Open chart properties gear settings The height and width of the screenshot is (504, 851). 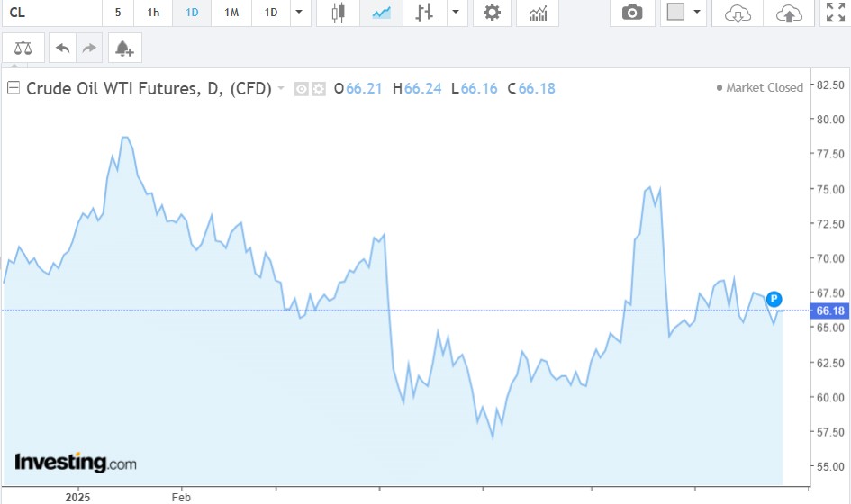pyautogui.click(x=492, y=13)
